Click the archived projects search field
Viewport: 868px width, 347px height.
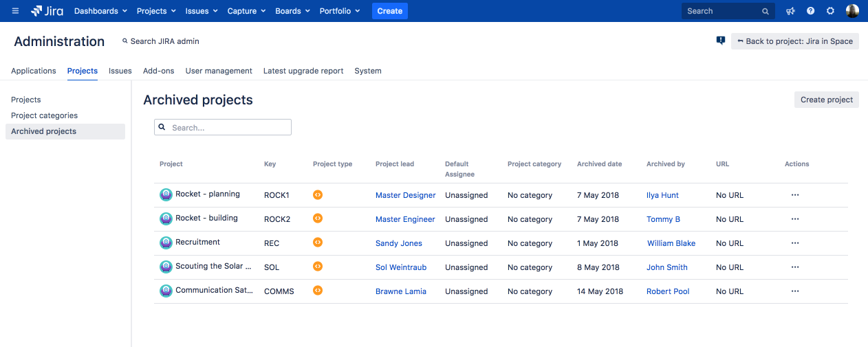pos(227,128)
